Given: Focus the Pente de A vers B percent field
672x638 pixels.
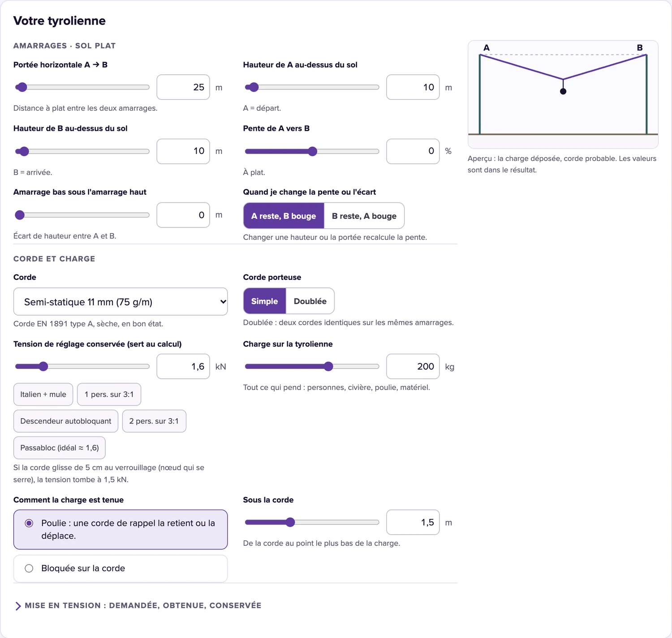Looking at the screenshot, I should point(413,151).
